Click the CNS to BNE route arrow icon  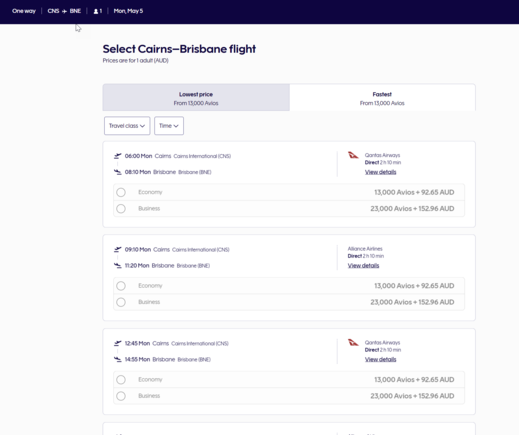(64, 11)
